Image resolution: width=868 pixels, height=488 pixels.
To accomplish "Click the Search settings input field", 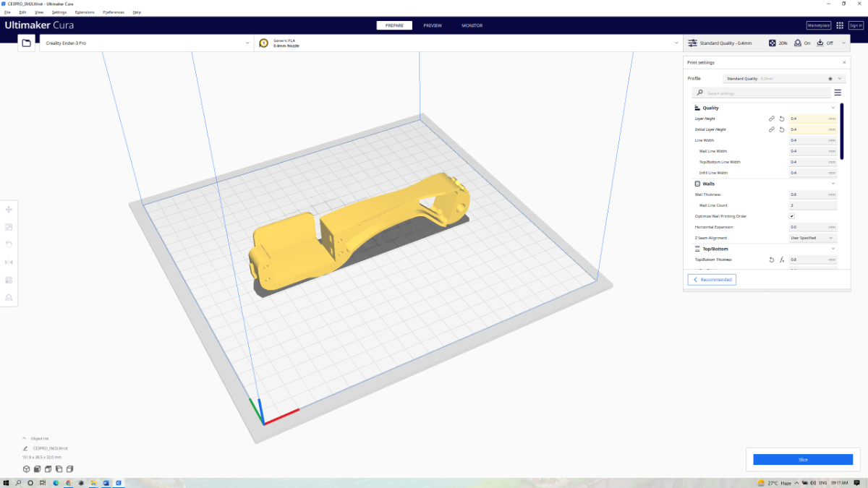I will (x=767, y=93).
